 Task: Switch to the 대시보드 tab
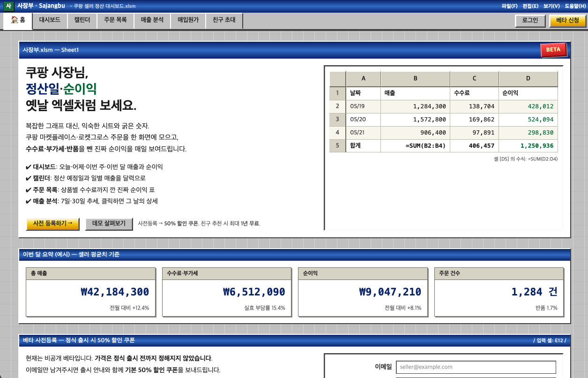(50, 21)
